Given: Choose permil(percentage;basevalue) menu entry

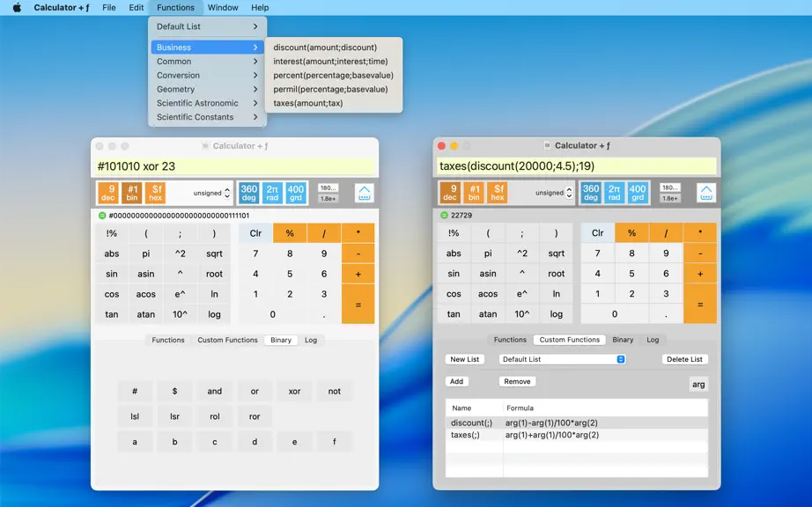Looking at the screenshot, I should tap(334, 89).
